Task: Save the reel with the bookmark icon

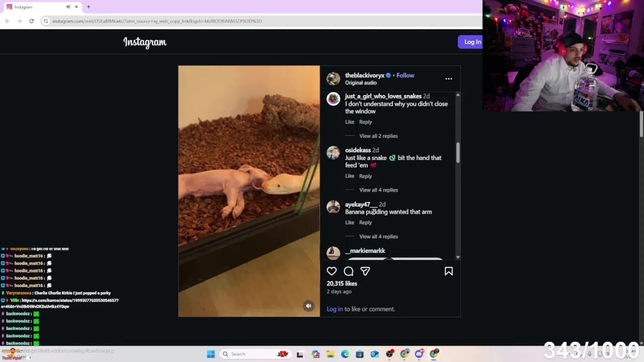Action: (449, 271)
